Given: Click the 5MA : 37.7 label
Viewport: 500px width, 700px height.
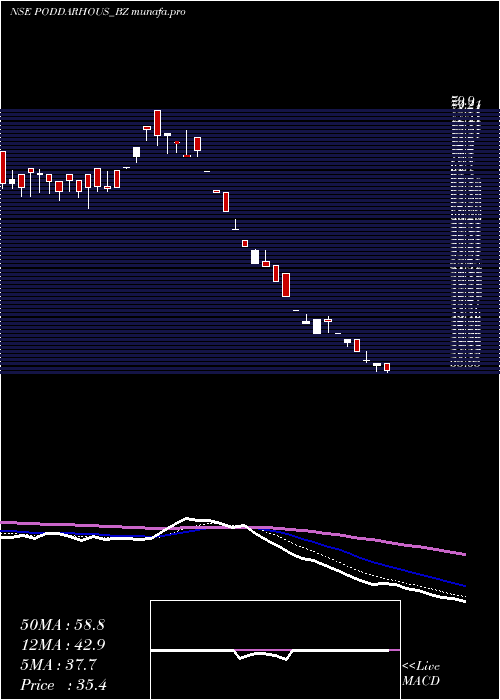Looking at the screenshot, I should click(58, 665).
